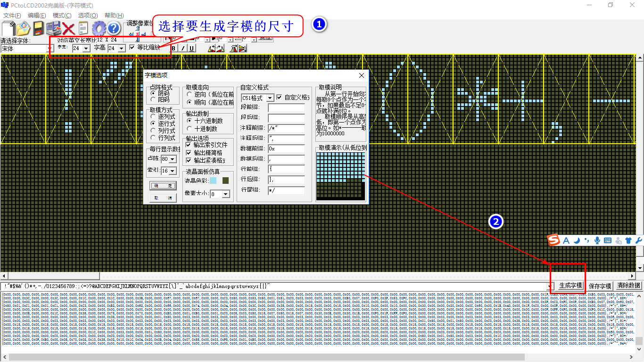The image size is (644, 362).
Task: Select 行列式 sampling mode
Action: (x=153, y=138)
